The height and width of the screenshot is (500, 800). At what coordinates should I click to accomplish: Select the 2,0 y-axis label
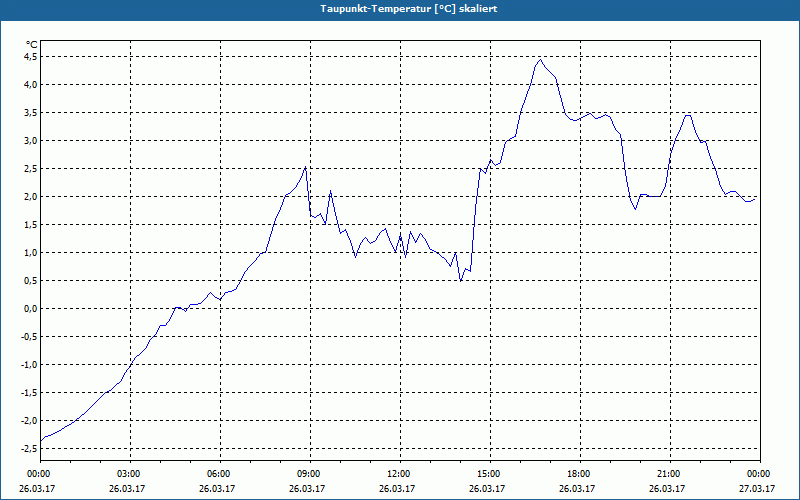(x=30, y=197)
